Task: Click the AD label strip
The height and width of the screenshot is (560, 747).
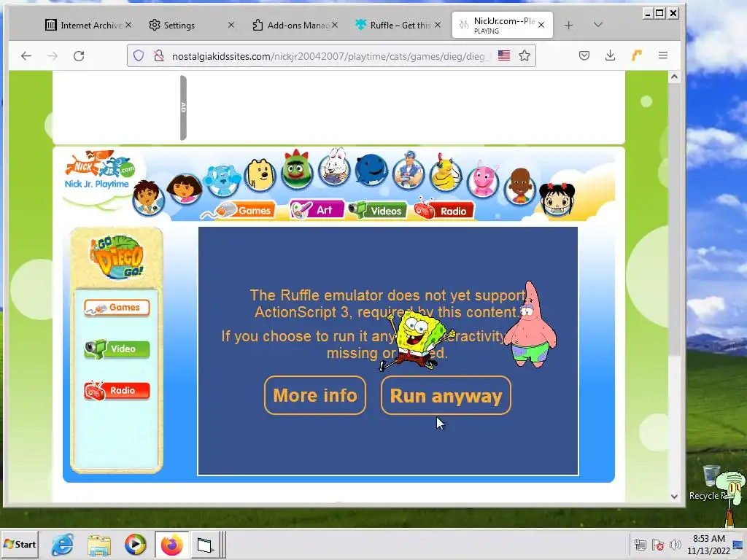Action: point(183,108)
